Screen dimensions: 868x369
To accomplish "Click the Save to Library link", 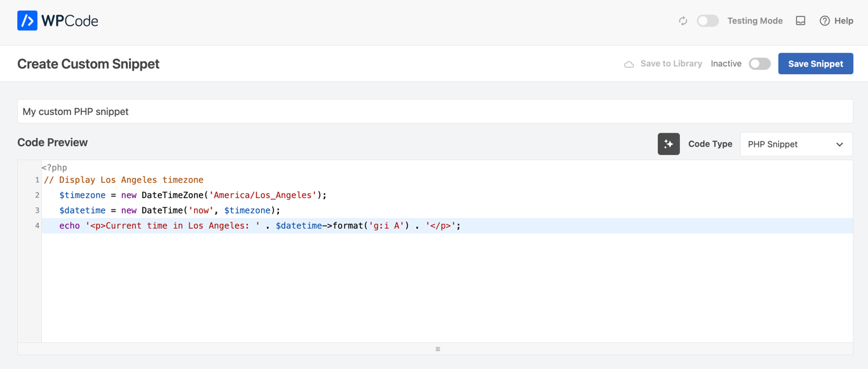I will point(671,64).
